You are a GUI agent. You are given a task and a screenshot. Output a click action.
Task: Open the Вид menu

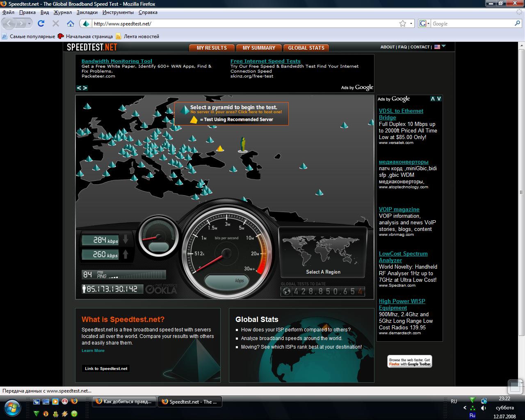coord(45,12)
